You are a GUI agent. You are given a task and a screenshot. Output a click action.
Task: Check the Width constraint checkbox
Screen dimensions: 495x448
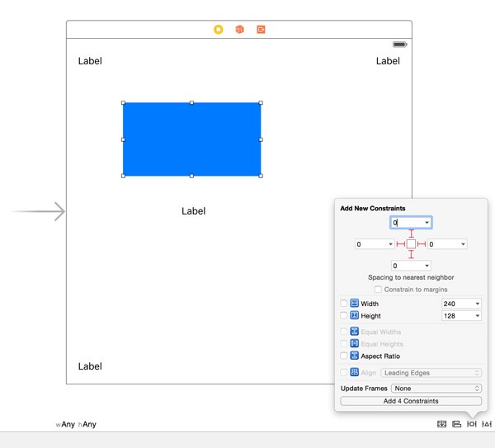[x=344, y=304]
